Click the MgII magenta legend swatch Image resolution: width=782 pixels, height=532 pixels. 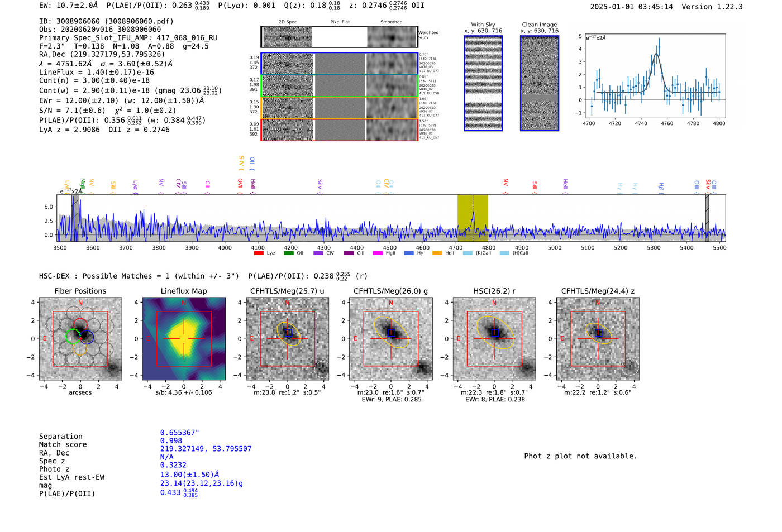[378, 253]
